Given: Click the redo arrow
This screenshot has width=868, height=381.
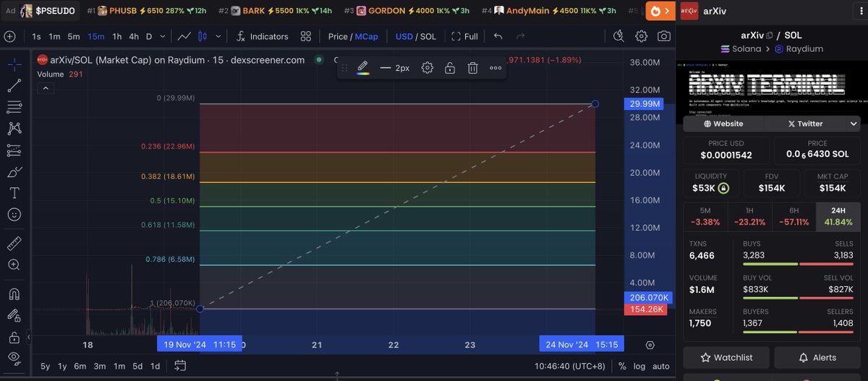Looking at the screenshot, I should pyautogui.click(x=520, y=36).
